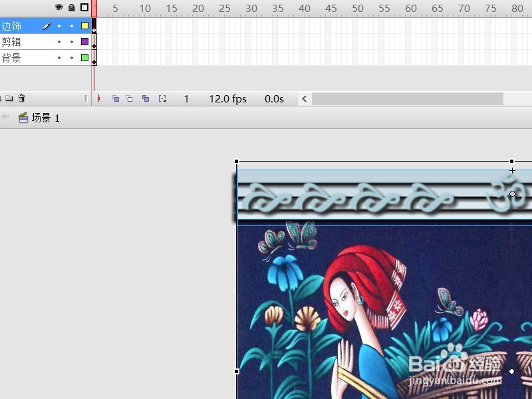Viewport: 532px width, 399px height.
Task: Select keyframe 1 on 剪辑 layer
Action: click(x=94, y=42)
